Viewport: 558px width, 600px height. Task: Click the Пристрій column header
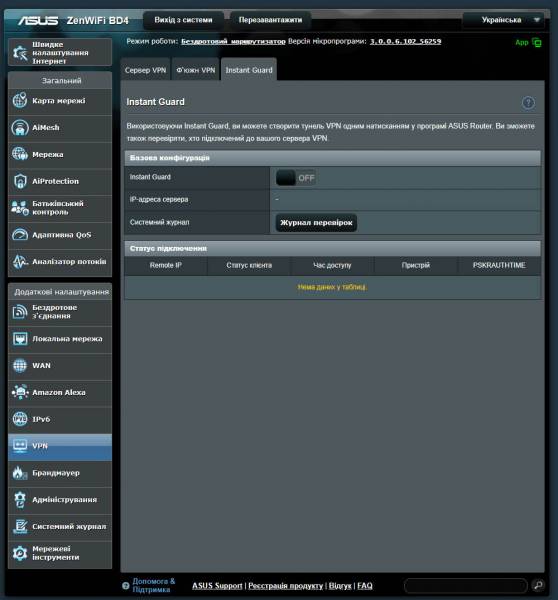coord(416,265)
